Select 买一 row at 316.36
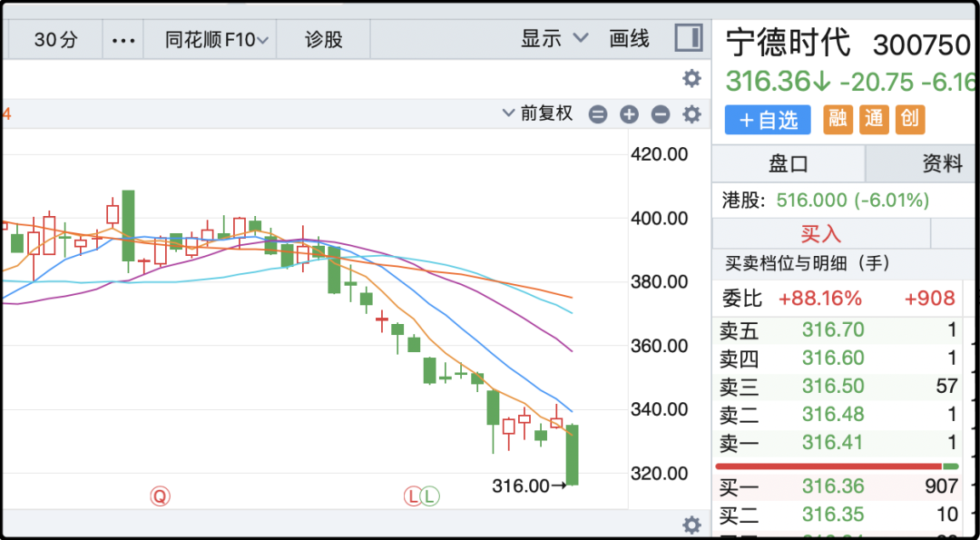 point(838,486)
